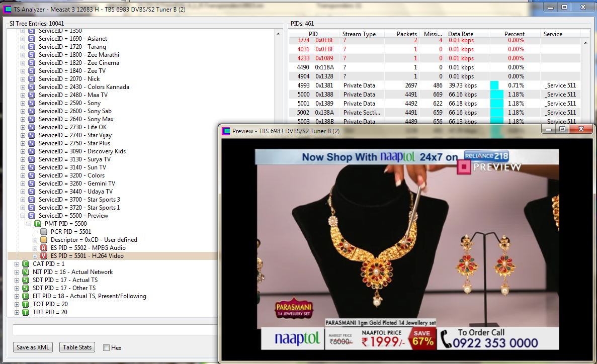Select PID 4031 row in PID list

point(435,49)
